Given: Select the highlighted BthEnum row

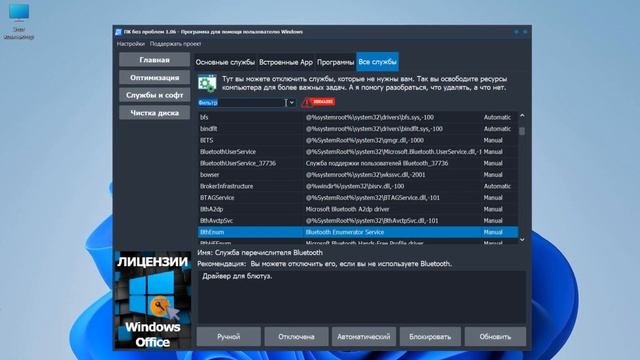Looking at the screenshot, I should [358, 232].
